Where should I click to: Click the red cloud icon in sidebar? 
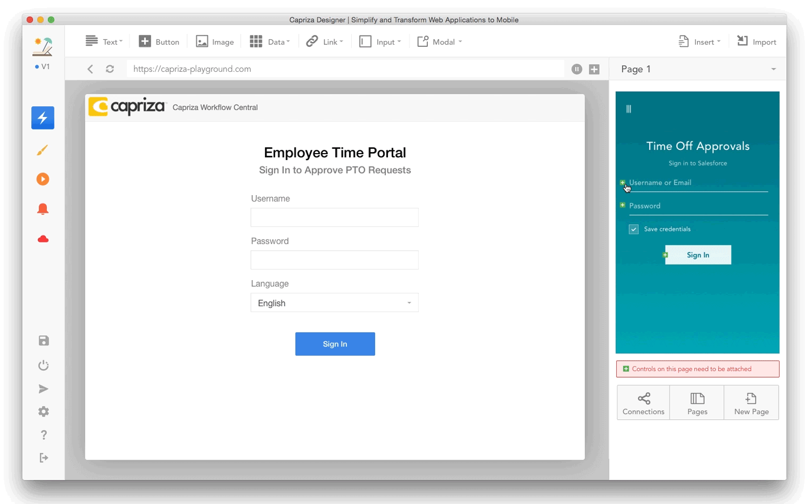(43, 239)
